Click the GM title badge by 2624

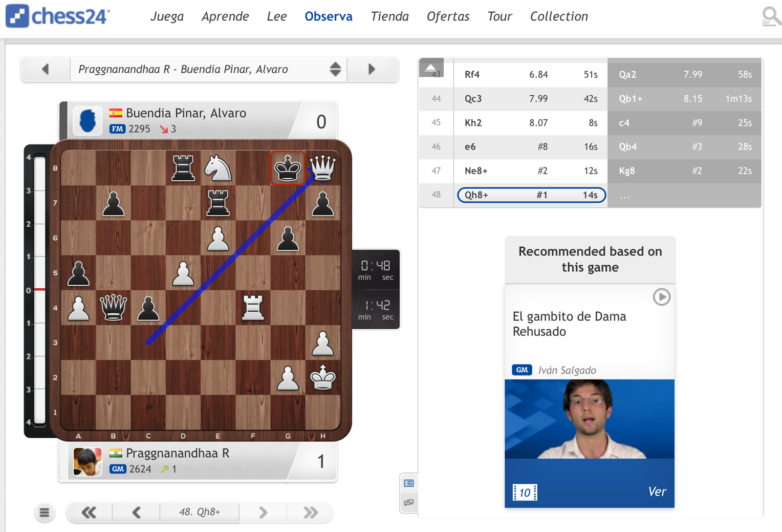pyautogui.click(x=118, y=469)
